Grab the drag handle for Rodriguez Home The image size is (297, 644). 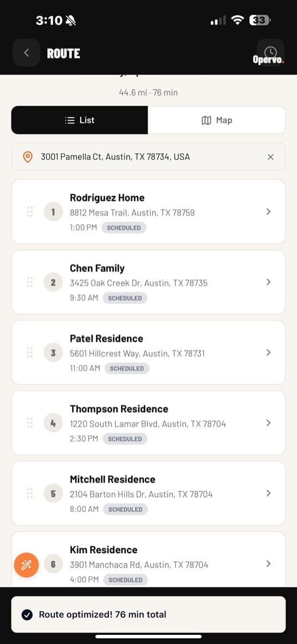click(30, 212)
